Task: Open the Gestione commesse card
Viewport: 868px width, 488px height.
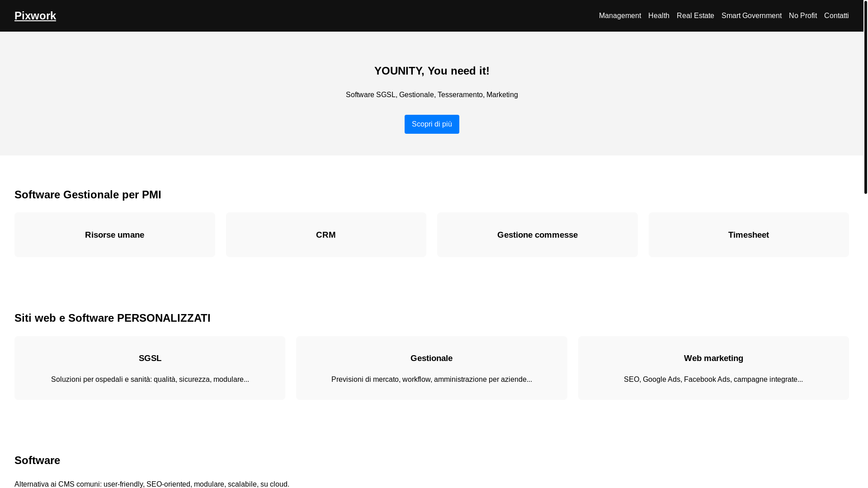Action: tap(538, 235)
